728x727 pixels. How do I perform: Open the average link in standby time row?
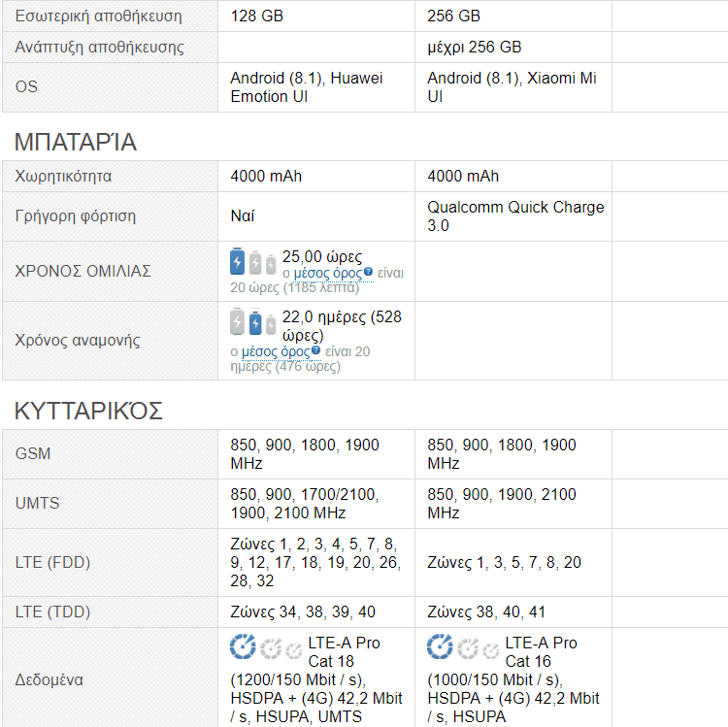(x=276, y=352)
